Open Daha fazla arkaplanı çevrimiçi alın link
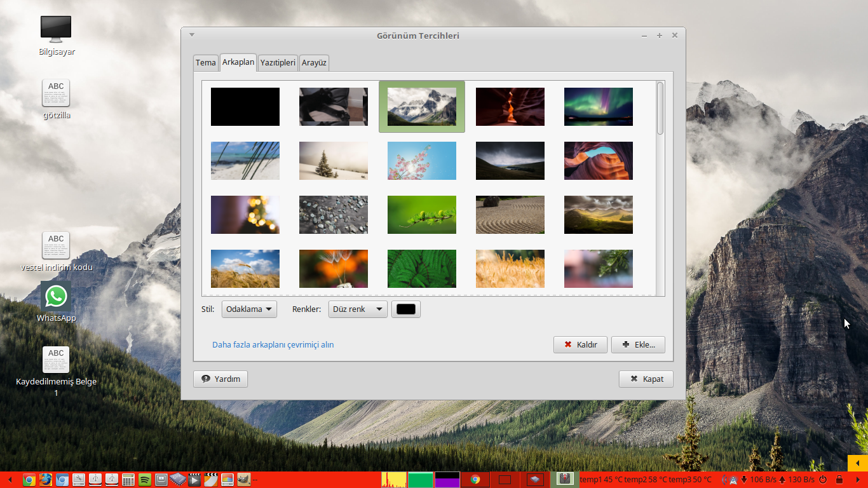Viewport: 868px width, 488px height. [x=273, y=344]
